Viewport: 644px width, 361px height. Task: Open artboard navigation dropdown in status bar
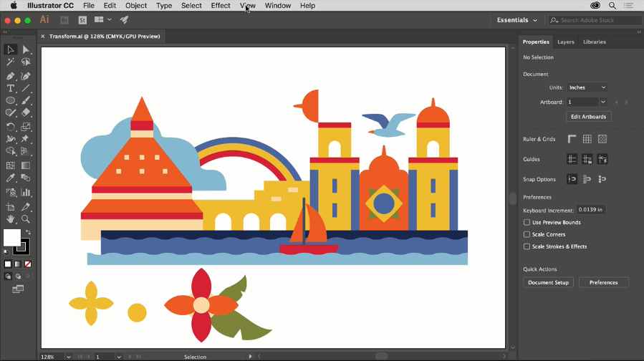pyautogui.click(x=119, y=357)
